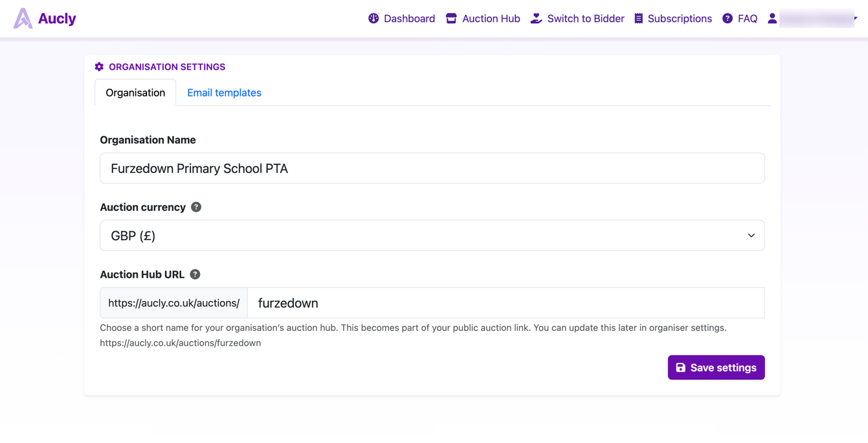Image resolution: width=868 pixels, height=443 pixels.
Task: Click the Auction Hub URL slug field
Action: click(506, 303)
